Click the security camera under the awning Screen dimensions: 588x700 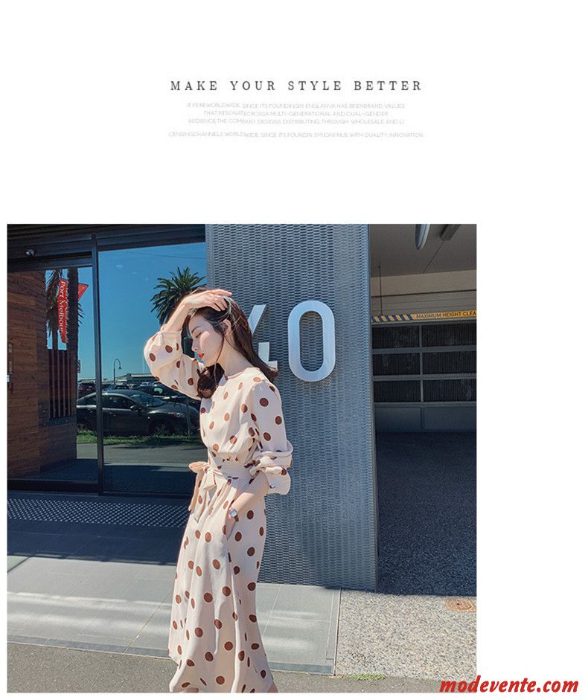click(x=31, y=253)
